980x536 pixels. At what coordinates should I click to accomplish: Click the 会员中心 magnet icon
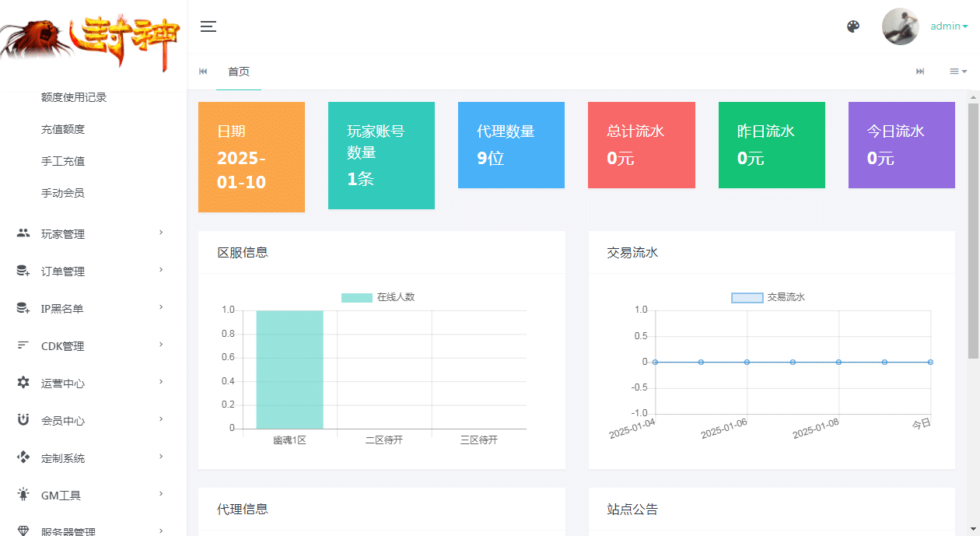click(23, 420)
